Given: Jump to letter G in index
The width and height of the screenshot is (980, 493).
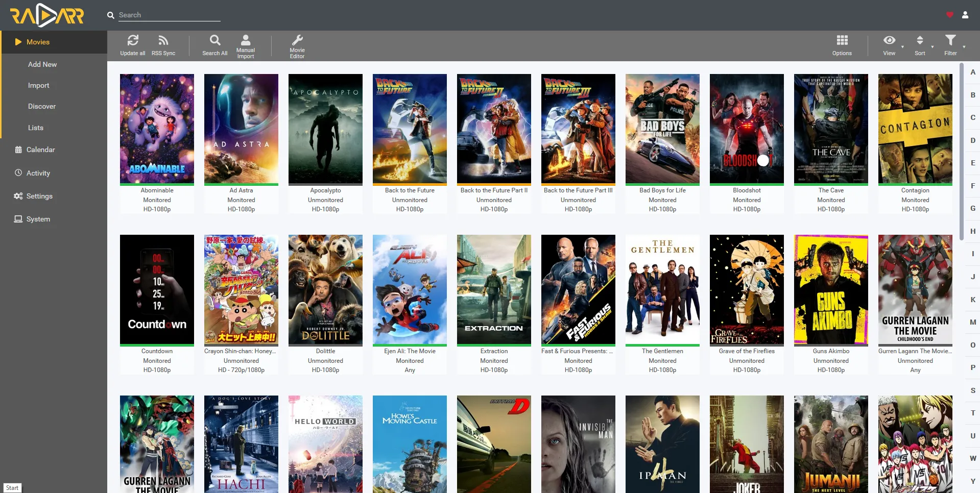Looking at the screenshot, I should tap(973, 208).
